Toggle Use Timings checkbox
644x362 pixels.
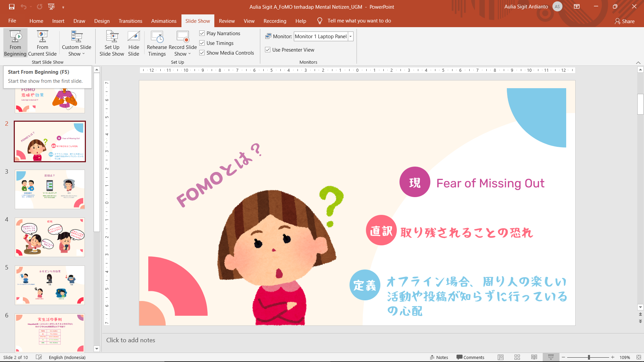[x=202, y=43]
